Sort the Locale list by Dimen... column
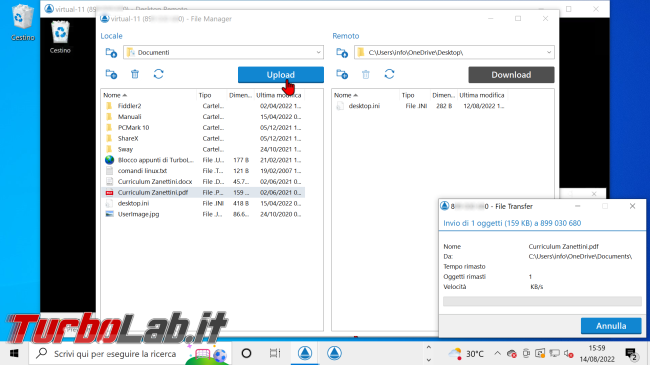 pos(240,95)
